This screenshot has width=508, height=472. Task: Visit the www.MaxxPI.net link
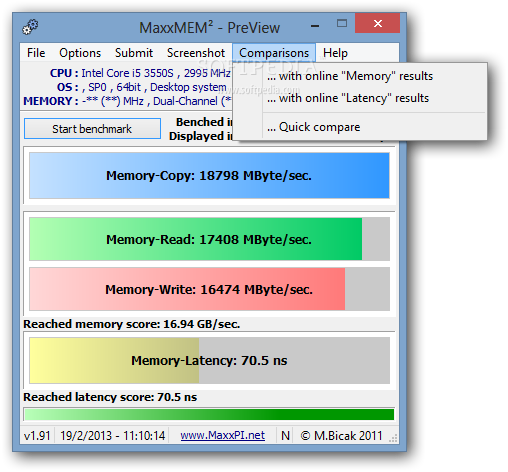(x=223, y=435)
